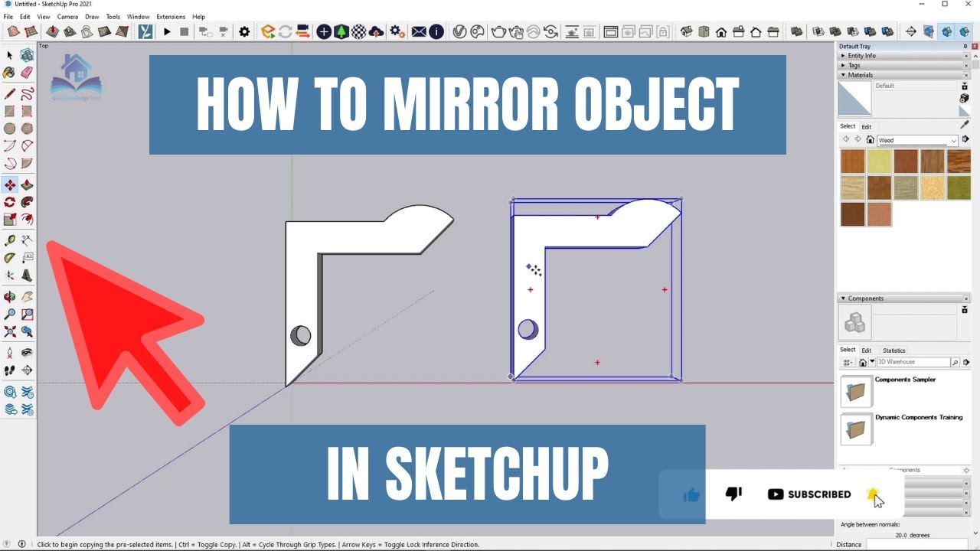Select the Follow Me tool
The height and width of the screenshot is (551, 980).
click(x=28, y=202)
